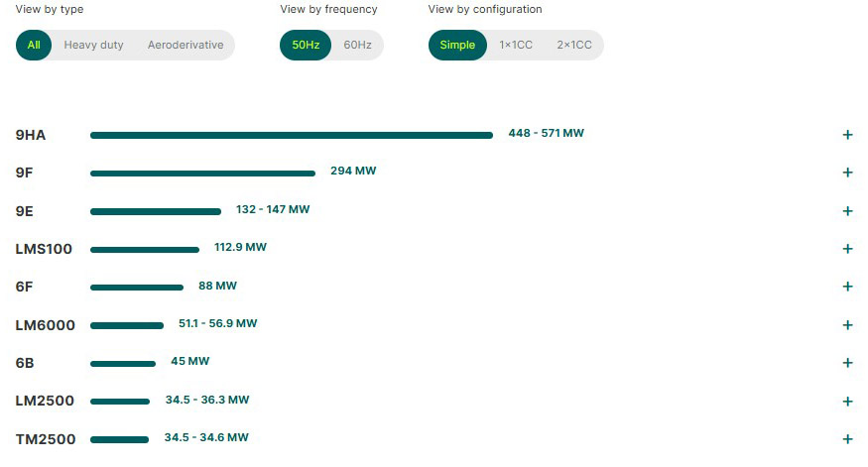Click plus icon beside LM2500
The height and width of the screenshot is (467, 868).
pos(847,402)
